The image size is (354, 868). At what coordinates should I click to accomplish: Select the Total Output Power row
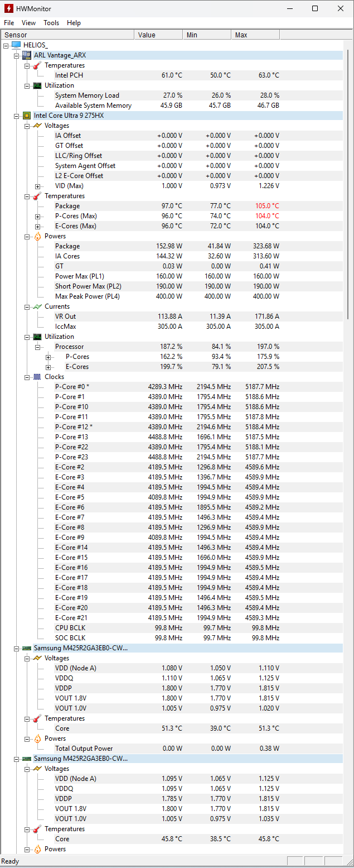tap(172, 749)
